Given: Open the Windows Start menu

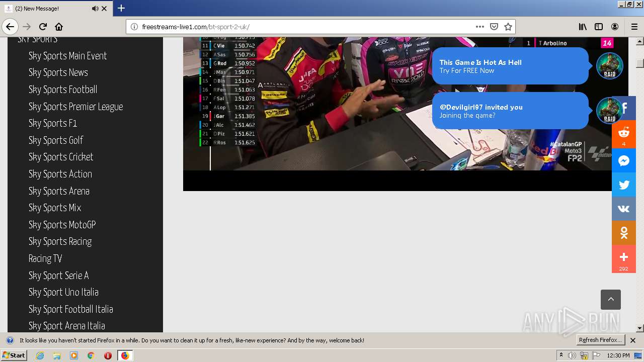Looking at the screenshot, I should point(14,355).
